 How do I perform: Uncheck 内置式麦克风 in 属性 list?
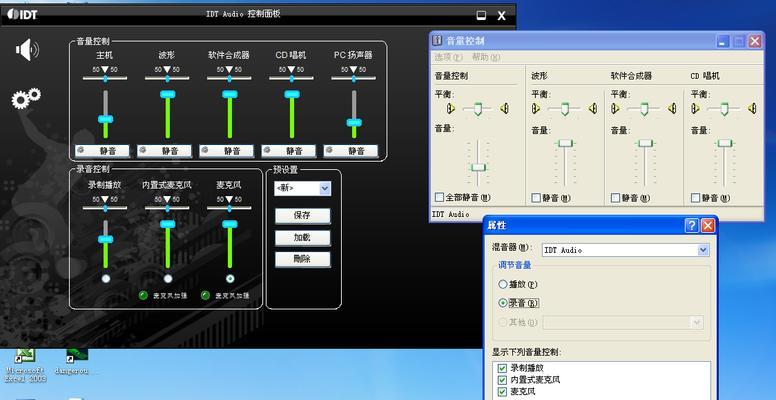pos(502,380)
